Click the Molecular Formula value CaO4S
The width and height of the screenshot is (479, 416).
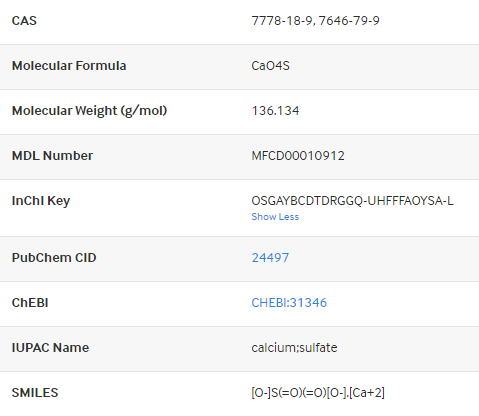click(270, 66)
